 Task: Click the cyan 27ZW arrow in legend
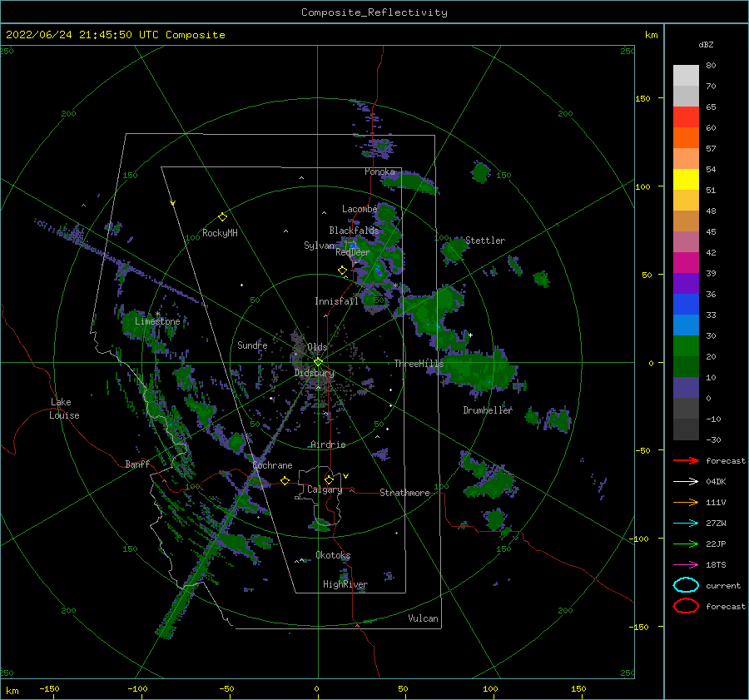tap(686, 524)
